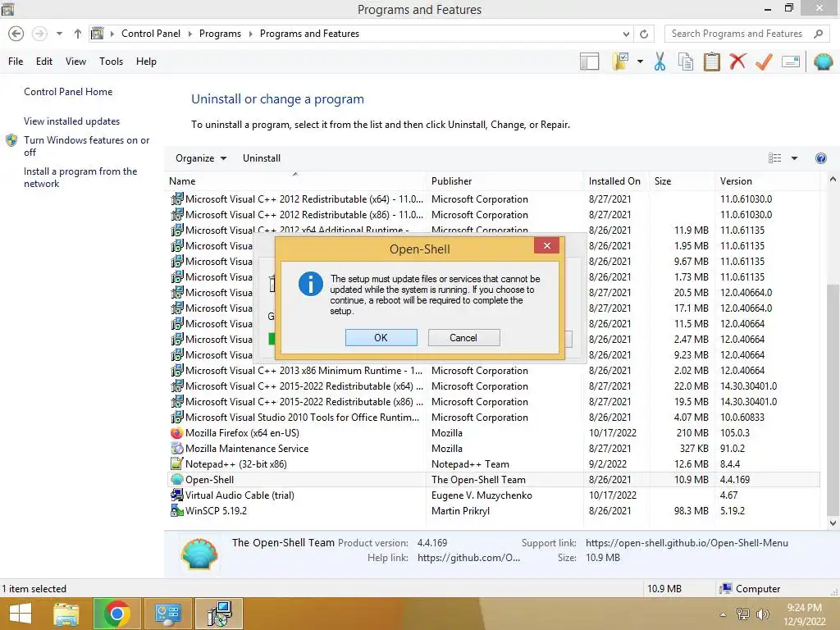Open File Explorer from the taskbar
Image resolution: width=840 pixels, height=630 pixels.
point(66,614)
